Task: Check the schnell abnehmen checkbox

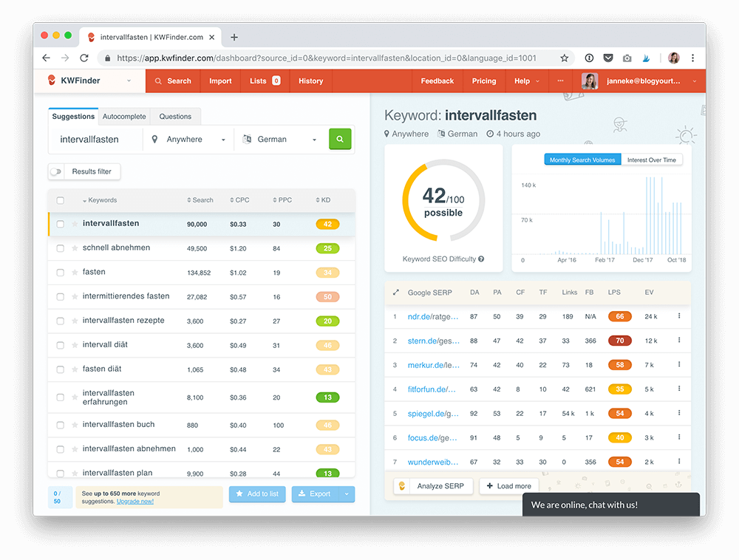Action: click(61, 248)
